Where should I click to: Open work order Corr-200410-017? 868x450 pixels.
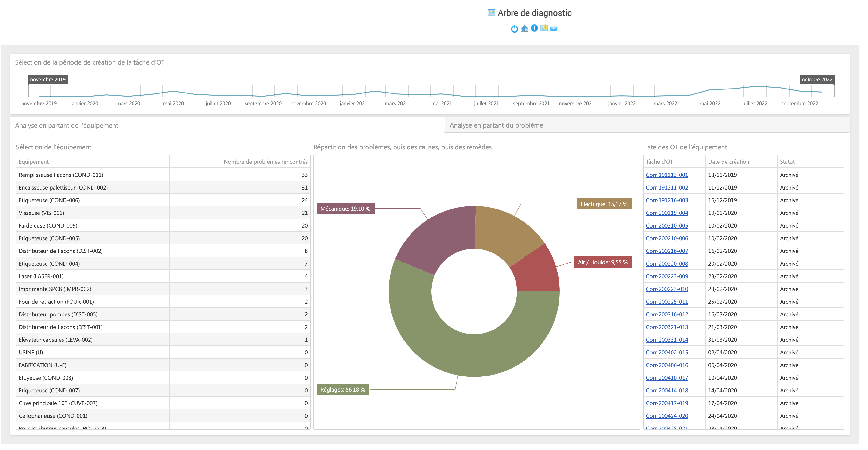coord(667,378)
